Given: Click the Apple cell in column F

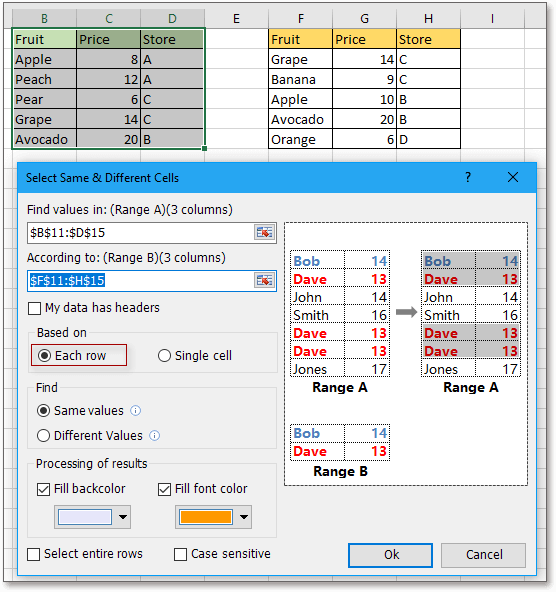Looking at the screenshot, I should coord(300,99).
